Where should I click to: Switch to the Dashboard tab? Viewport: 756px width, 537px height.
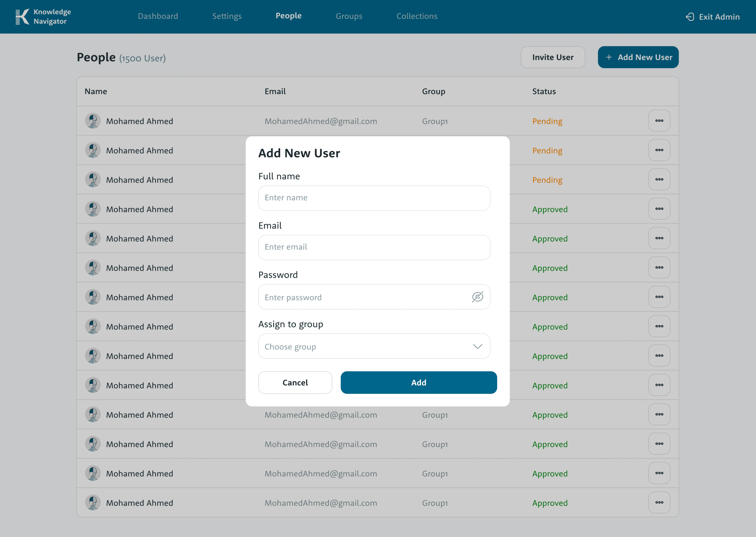point(158,16)
